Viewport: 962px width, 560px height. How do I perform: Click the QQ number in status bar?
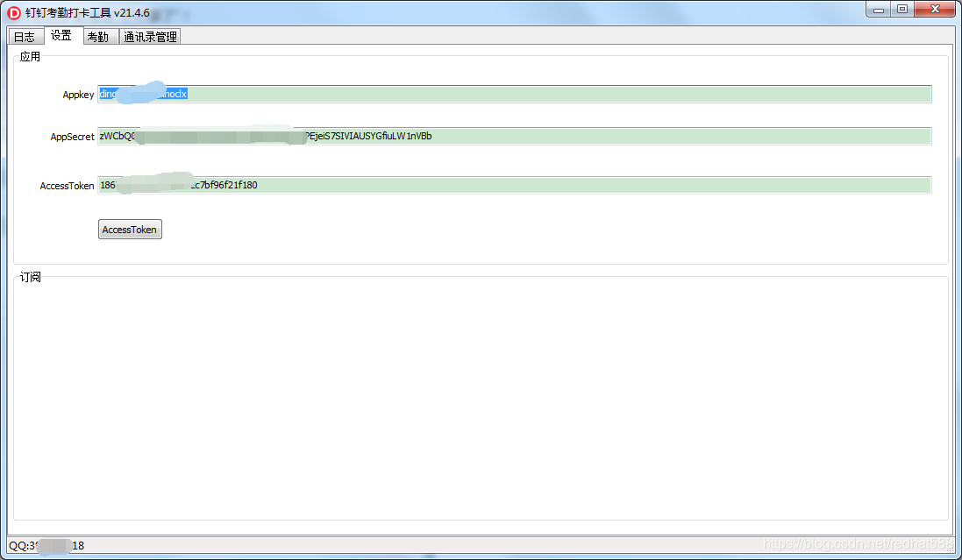46,545
